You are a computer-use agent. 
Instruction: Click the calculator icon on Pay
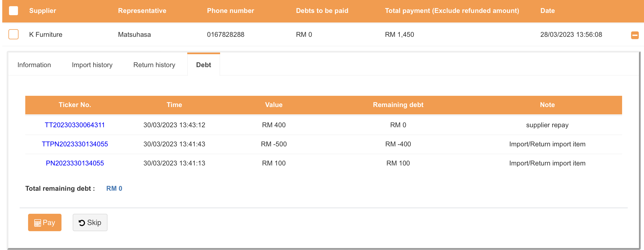38,223
